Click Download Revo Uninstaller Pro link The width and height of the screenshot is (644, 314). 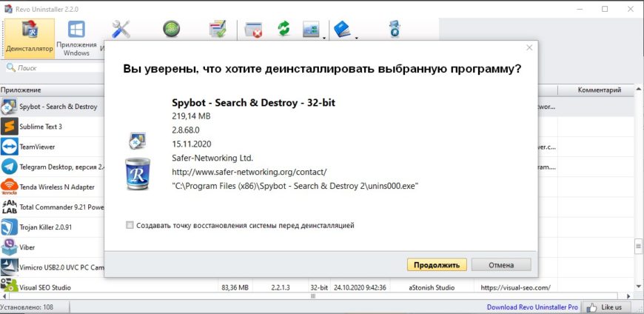532,307
